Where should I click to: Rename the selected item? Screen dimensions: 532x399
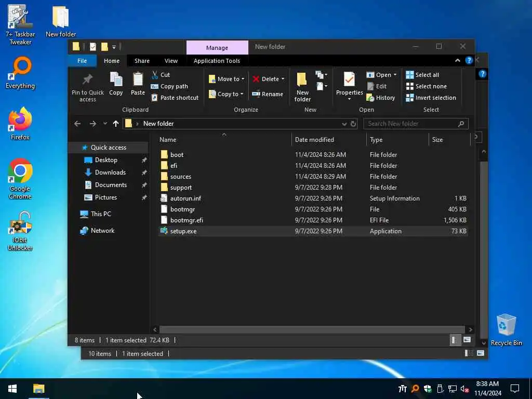[268, 94]
